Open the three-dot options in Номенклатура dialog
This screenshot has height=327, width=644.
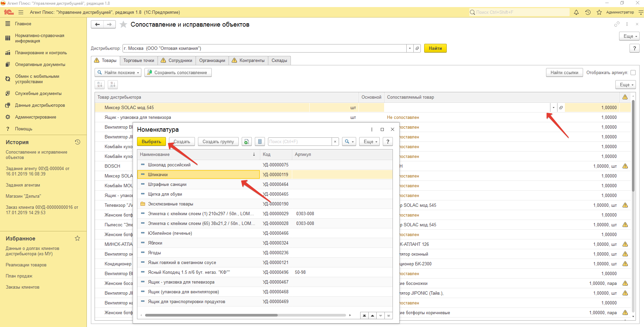(372, 129)
